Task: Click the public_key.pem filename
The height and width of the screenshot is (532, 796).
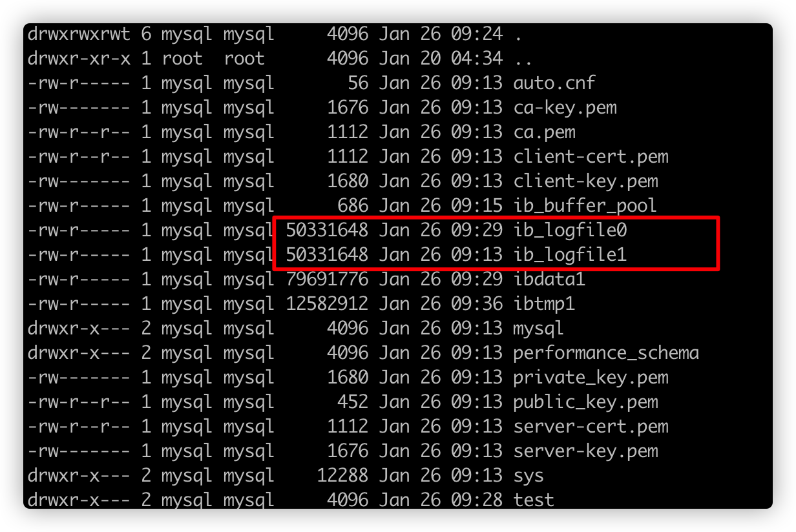Action: click(585, 402)
